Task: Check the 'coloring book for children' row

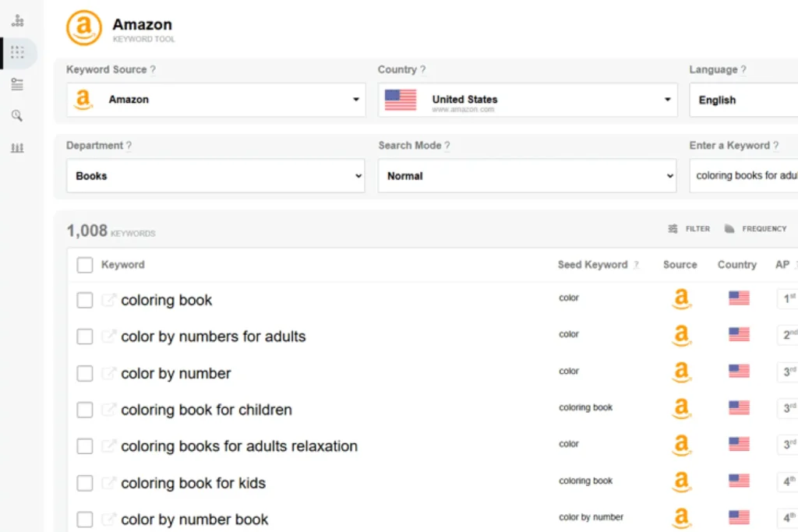Action: click(x=85, y=410)
